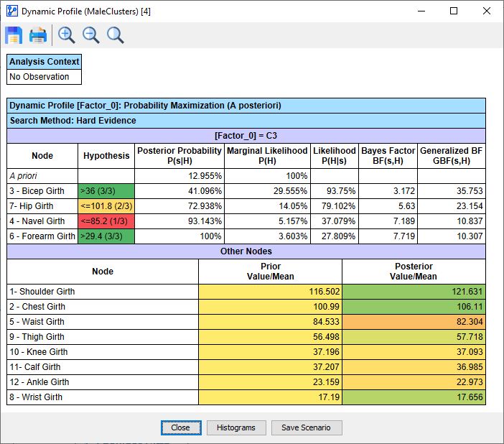Click the Bayes Factor column header
Image resolution: width=504 pixels, height=444 pixels.
coord(388,156)
